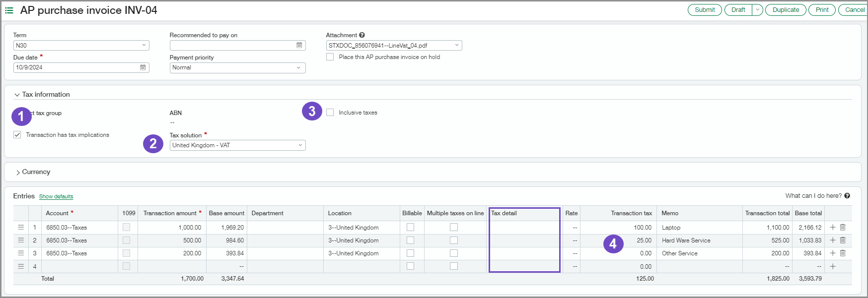
Task: Click the Tax detail cell in row 1
Action: tap(524, 228)
